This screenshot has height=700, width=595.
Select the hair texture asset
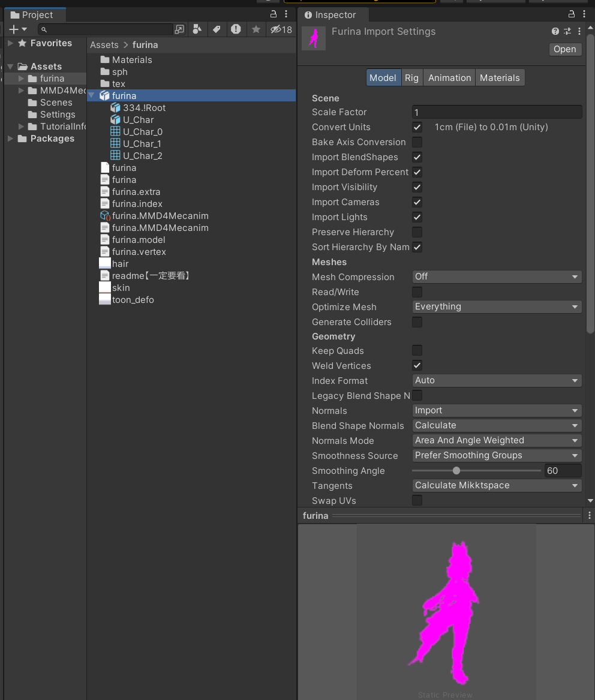click(x=114, y=264)
